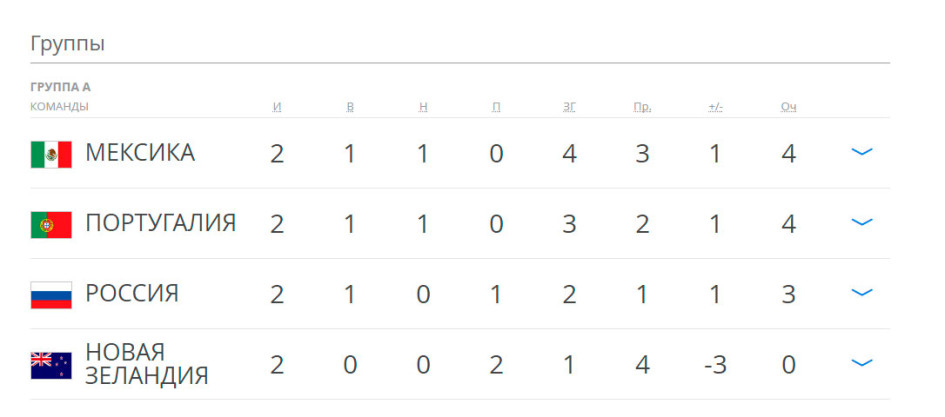The image size is (945, 417).
Task: Click the Portugal flag icon
Action: 51,225
